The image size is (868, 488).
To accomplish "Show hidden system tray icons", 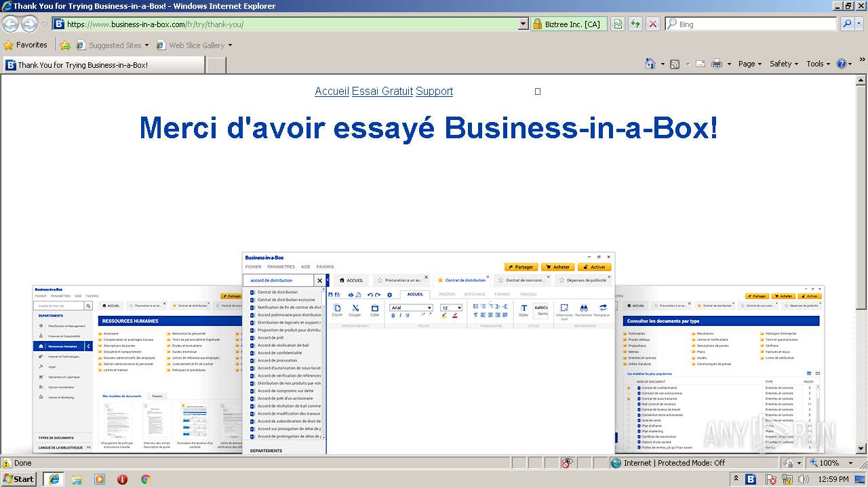I will 736,479.
